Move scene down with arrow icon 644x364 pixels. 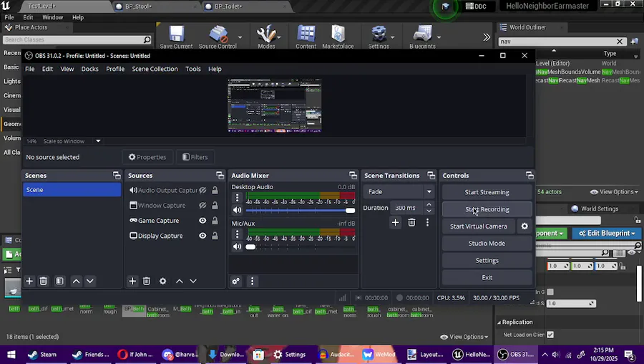point(90,282)
